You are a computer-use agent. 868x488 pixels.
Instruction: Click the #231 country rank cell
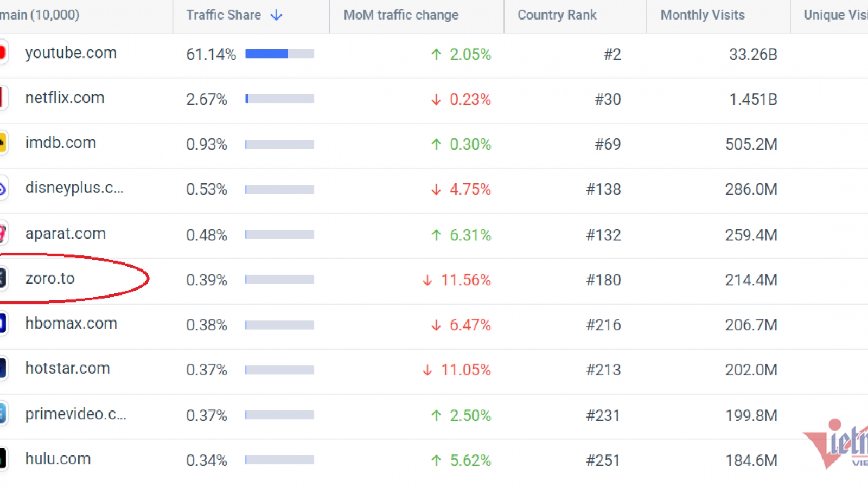(604, 415)
